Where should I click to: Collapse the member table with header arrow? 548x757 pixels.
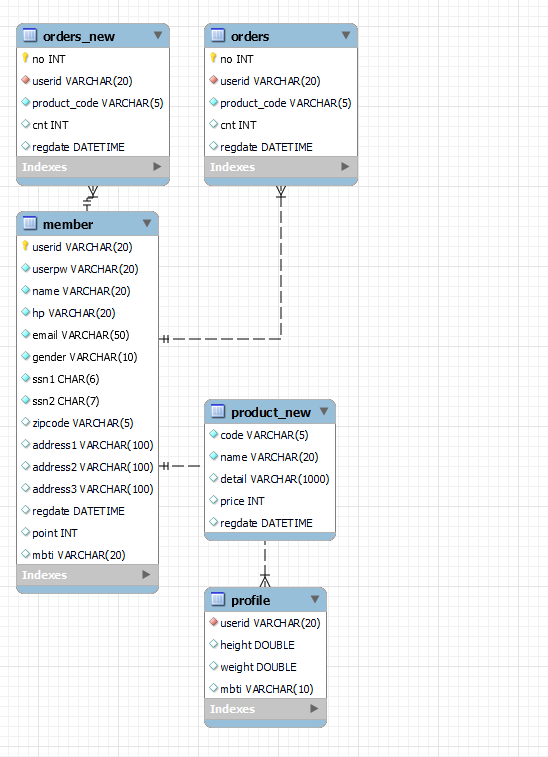[147, 223]
